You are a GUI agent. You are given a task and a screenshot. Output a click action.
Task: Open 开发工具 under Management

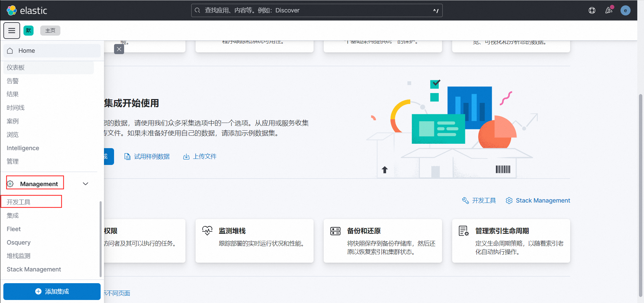(x=19, y=202)
